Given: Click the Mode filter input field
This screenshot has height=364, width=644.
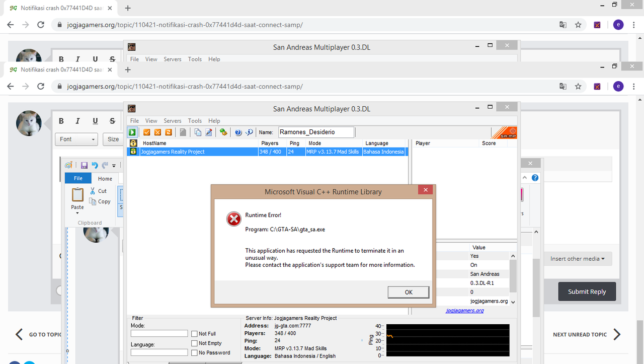Looking at the screenshot, I should coord(159,334).
